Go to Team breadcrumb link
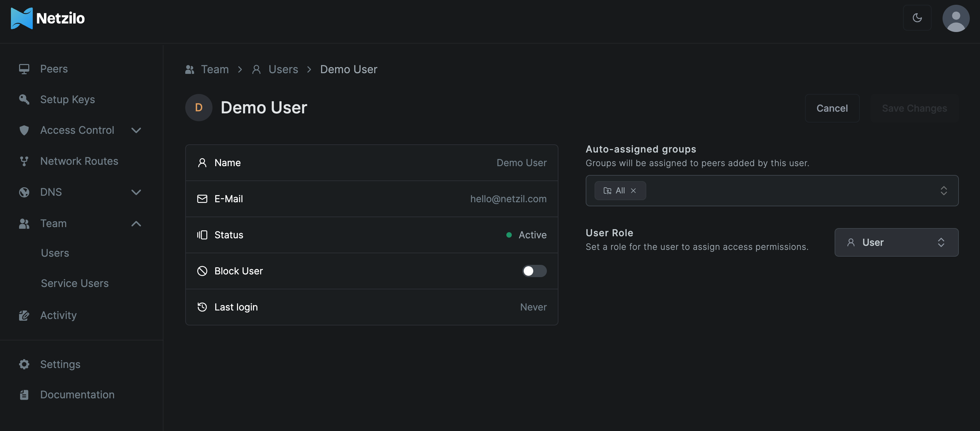The width and height of the screenshot is (980, 431). pyautogui.click(x=215, y=69)
